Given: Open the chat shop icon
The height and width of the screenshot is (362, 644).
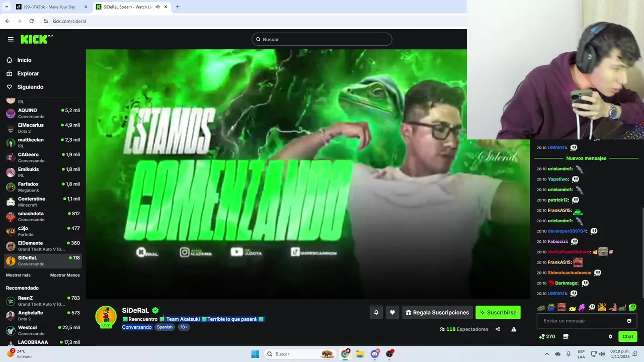Looking at the screenshot, I should 566,336.
